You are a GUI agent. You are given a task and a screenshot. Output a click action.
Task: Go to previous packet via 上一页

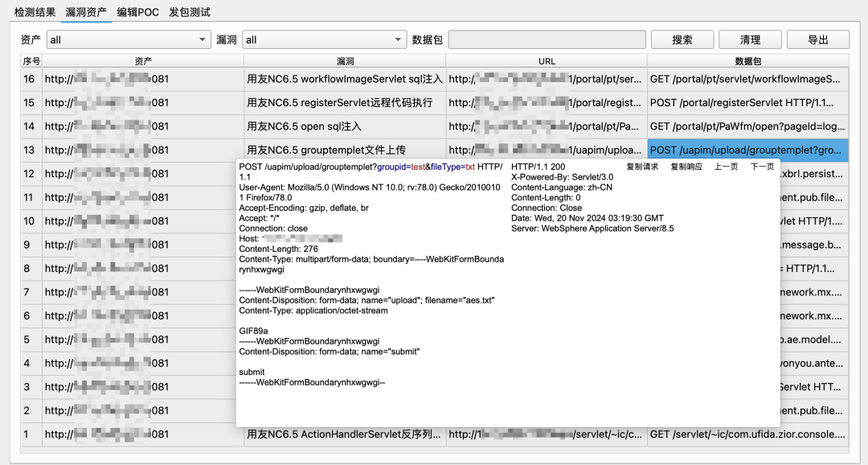[x=726, y=167]
